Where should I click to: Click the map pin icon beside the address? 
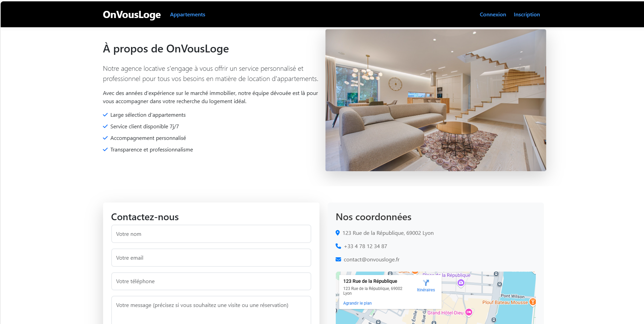337,233
